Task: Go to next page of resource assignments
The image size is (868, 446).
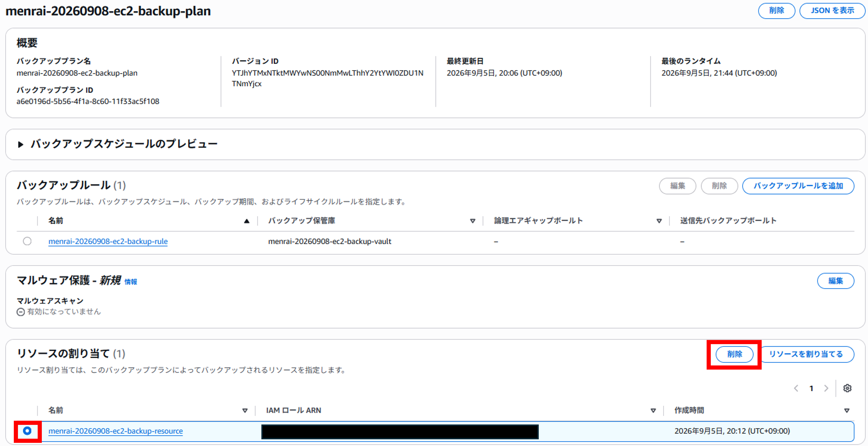Action: [826, 388]
